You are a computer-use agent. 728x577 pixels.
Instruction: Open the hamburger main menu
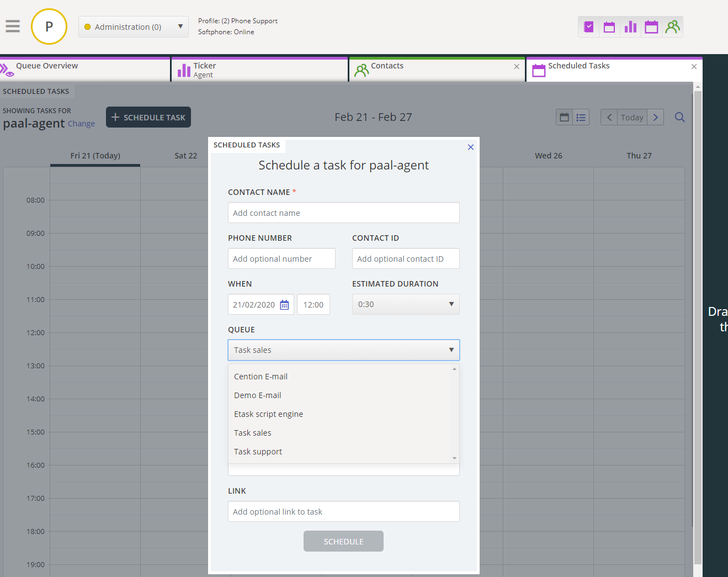point(13,27)
